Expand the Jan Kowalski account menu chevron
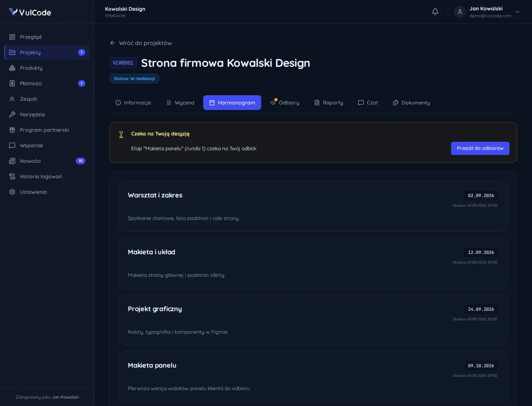 [x=518, y=12]
